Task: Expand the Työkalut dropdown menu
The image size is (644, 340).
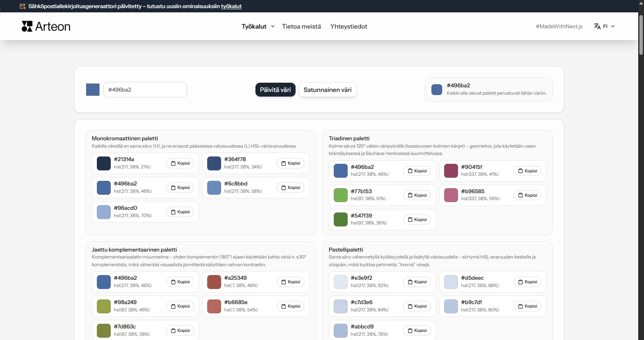Action: click(254, 26)
